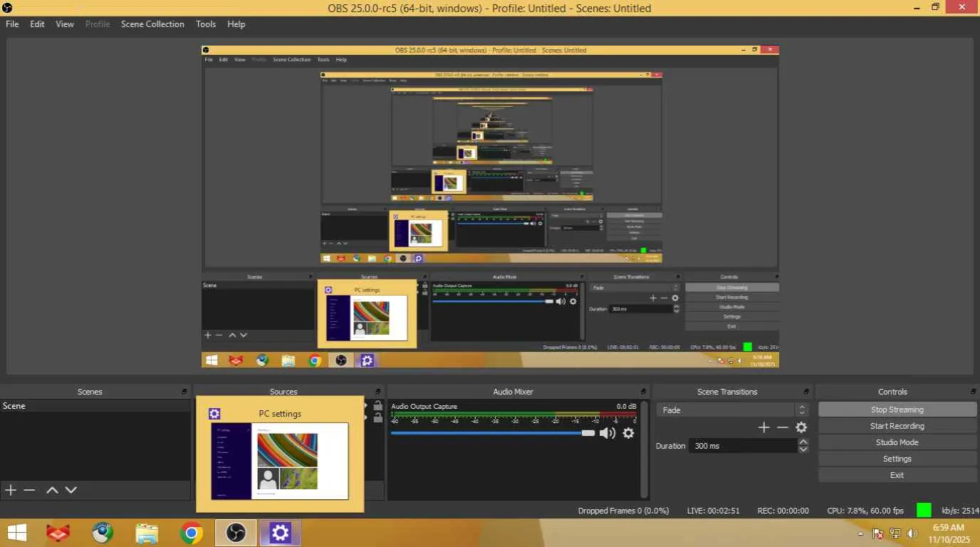
Task: Click the kb/s bitrate readout in the status bar
Action: pyautogui.click(x=961, y=511)
